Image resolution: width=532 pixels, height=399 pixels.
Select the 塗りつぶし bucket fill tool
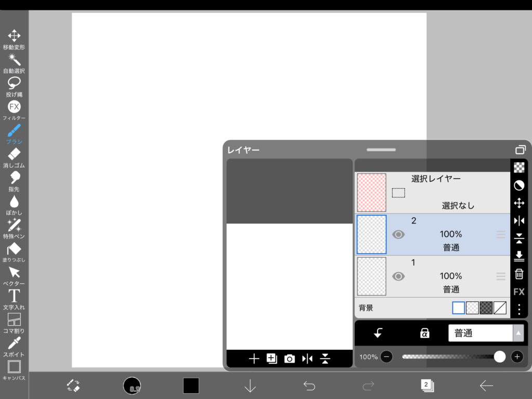point(14,251)
